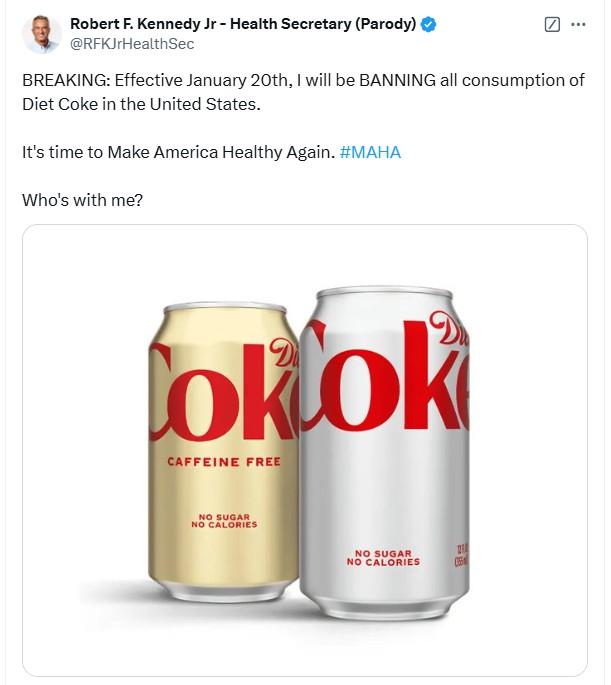Click the Grok slash-square icon
Screen dimensions: 611x685
pyautogui.click(x=552, y=24)
